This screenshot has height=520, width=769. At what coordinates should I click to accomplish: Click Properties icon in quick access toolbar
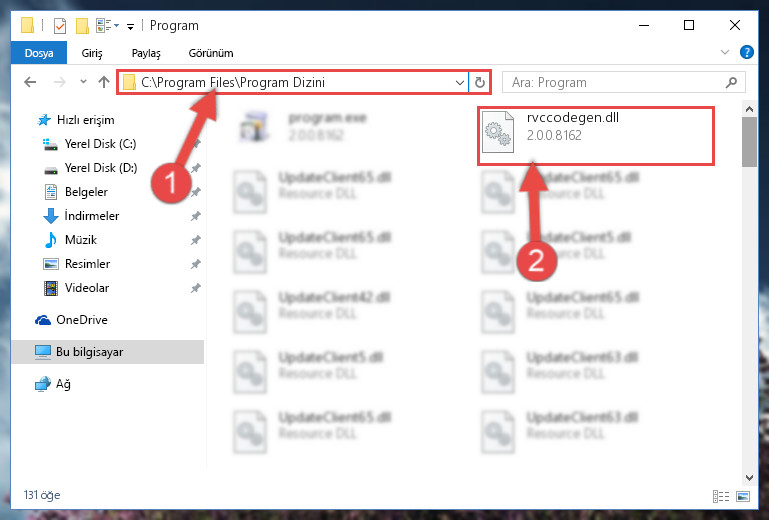click(x=59, y=26)
